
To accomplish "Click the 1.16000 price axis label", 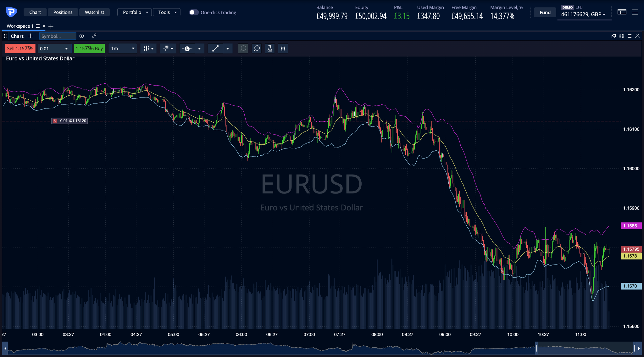I will pos(631,169).
